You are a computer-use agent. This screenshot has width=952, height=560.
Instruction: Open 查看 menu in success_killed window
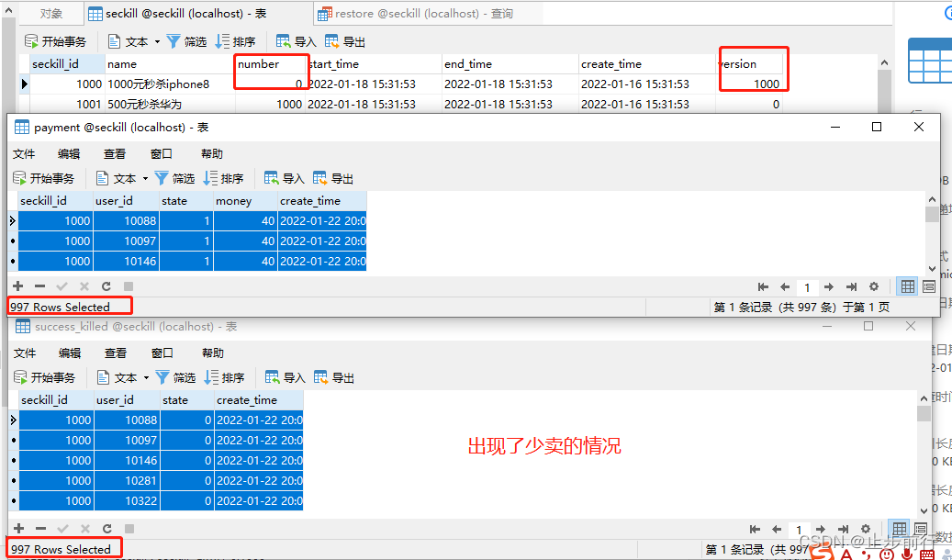tap(116, 353)
